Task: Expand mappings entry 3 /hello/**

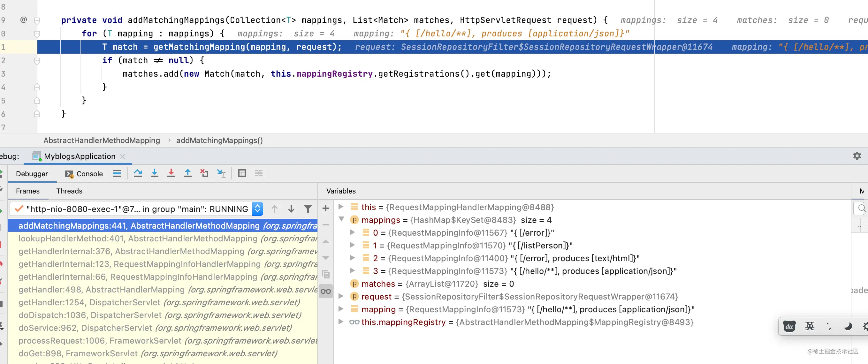Action: [x=353, y=271]
